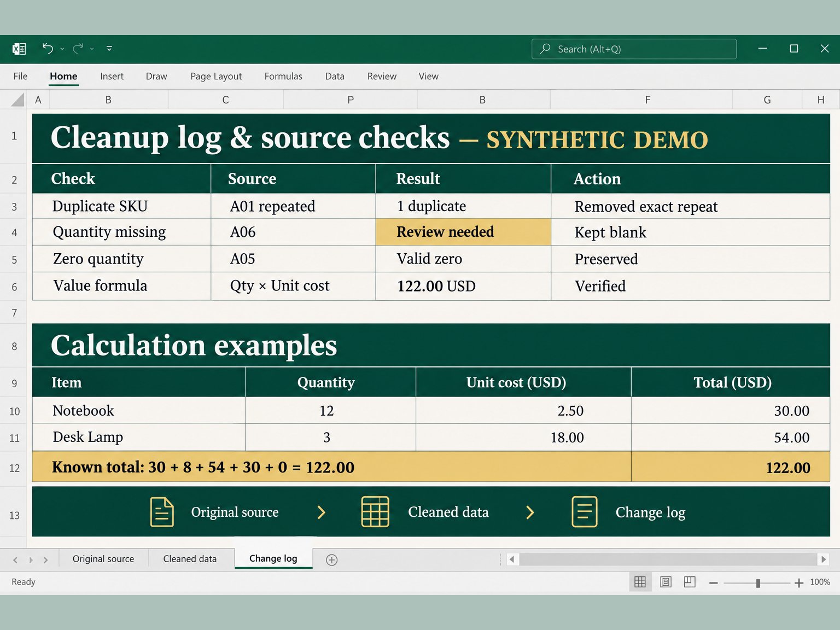This screenshot has width=840, height=630.
Task: Click the Search (Alt+Q) box
Action: pyautogui.click(x=634, y=49)
